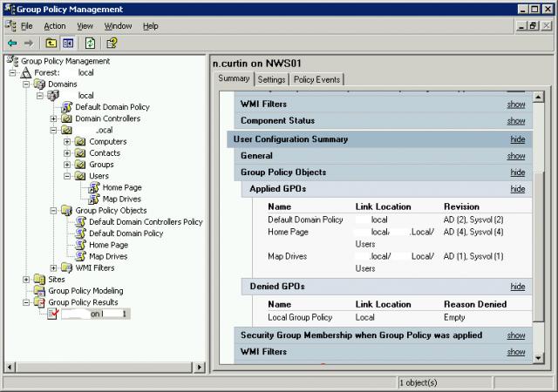This screenshot has width=558, height=392.
Task: Click the Contacts OU folder icon
Action: 80,153
